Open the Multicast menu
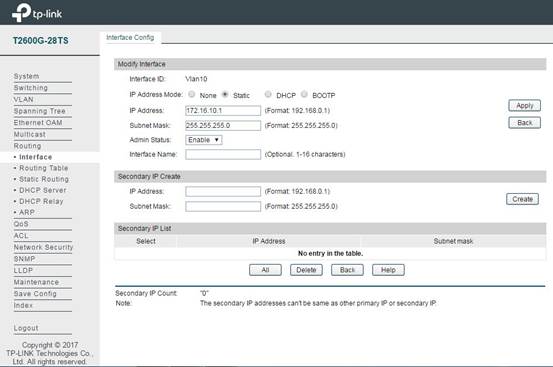The image size is (553, 367). (x=30, y=134)
